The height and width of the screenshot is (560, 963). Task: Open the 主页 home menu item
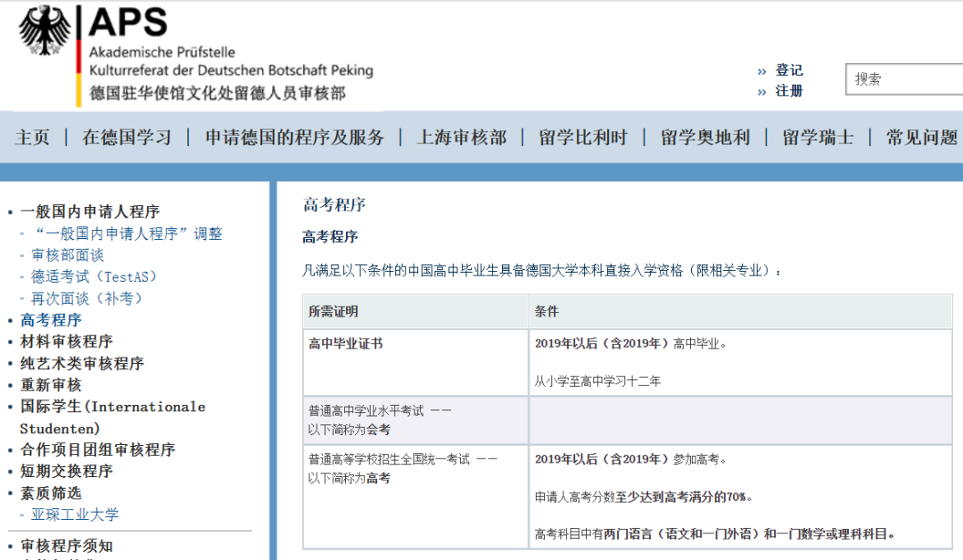(32, 137)
